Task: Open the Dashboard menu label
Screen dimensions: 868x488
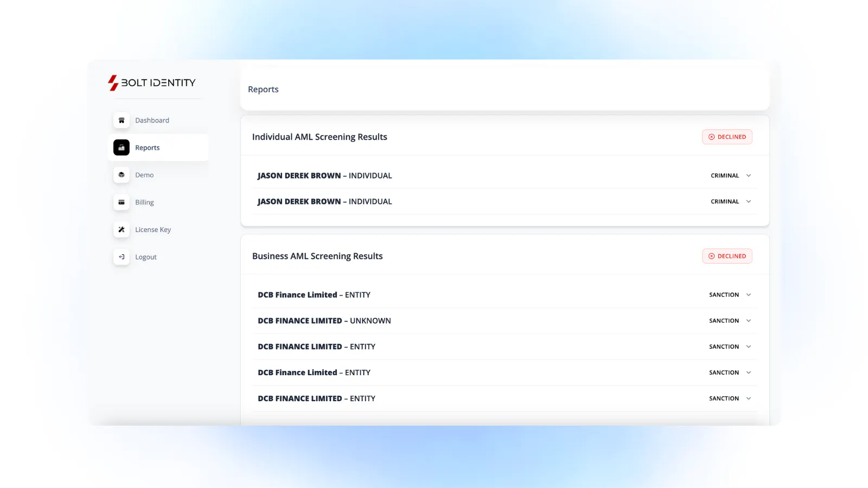Action: pos(152,120)
